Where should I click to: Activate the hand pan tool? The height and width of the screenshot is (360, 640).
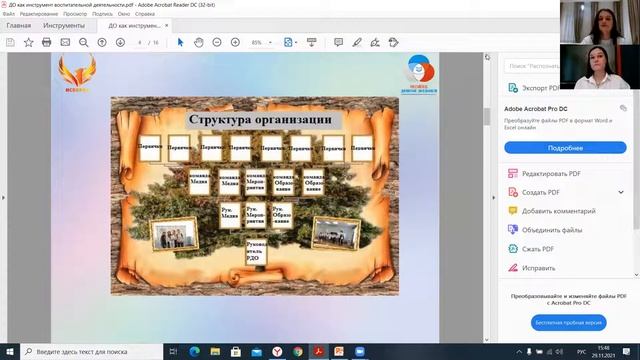point(199,42)
